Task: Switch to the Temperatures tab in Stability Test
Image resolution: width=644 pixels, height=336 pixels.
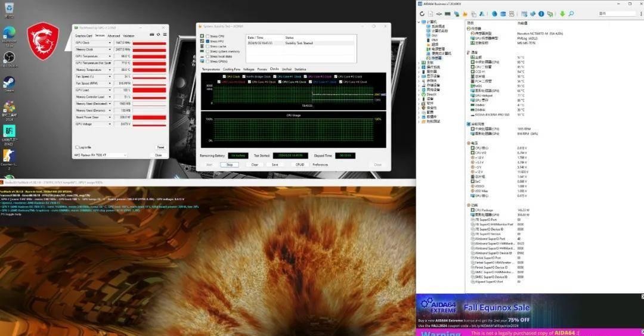Action: [211, 69]
